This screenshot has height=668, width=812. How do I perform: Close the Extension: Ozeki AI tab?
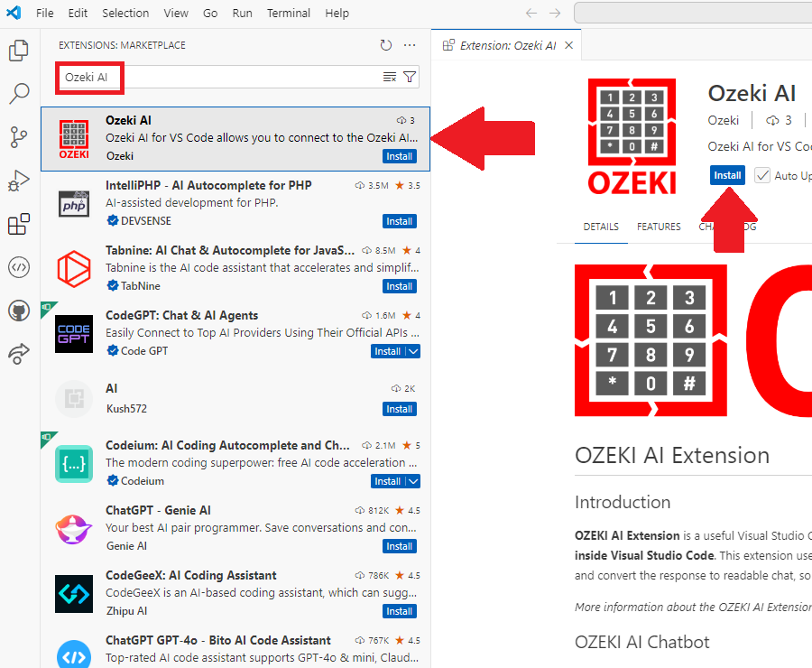[x=568, y=46]
